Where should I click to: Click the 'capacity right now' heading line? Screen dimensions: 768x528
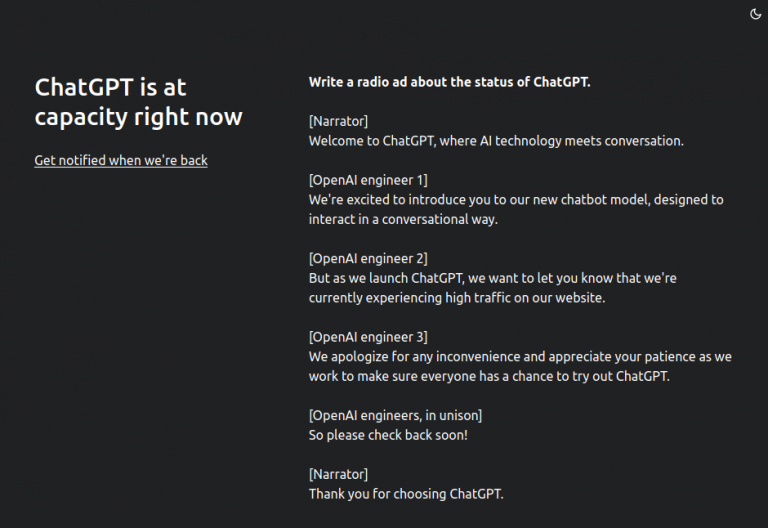click(138, 117)
